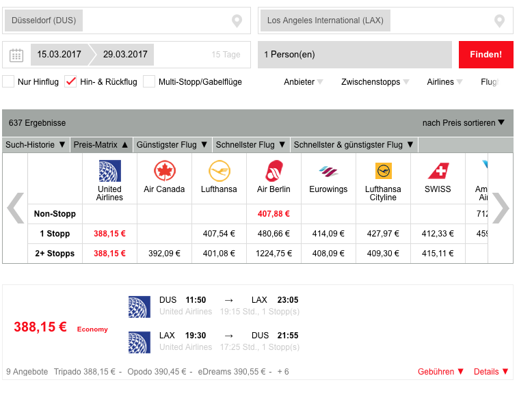Open the calendar icon for travel dates
Image resolution: width=532 pixels, height=393 pixels.
click(x=16, y=55)
